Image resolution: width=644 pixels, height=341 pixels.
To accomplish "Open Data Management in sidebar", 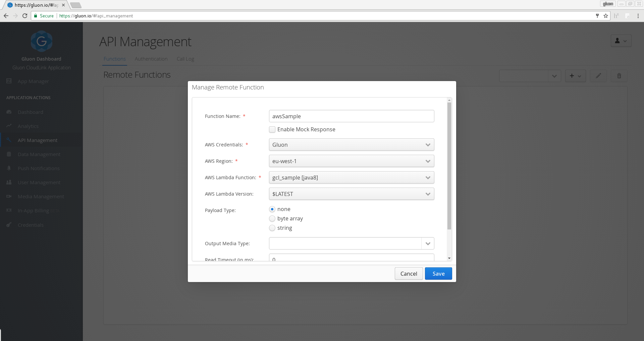I will click(39, 154).
